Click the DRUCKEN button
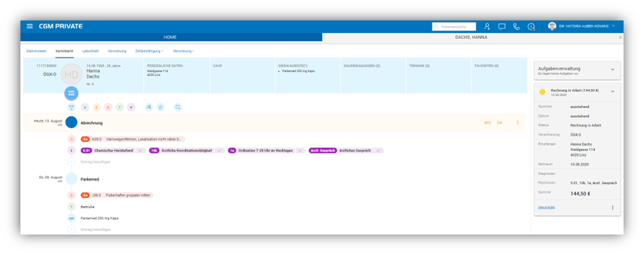Screen dimensions: 644x255 [546, 208]
